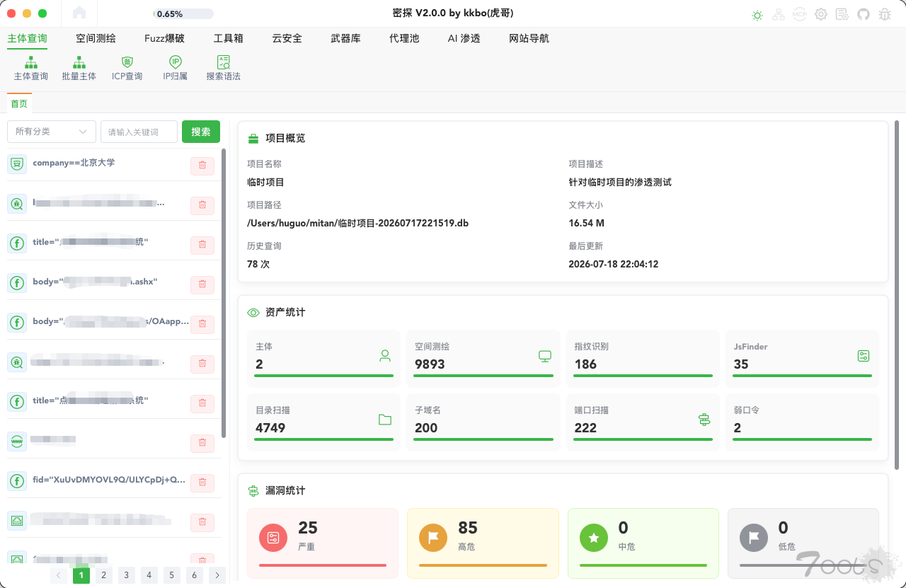Image resolution: width=906 pixels, height=588 pixels.
Task: Open settings via the gear icon
Action: pos(821,14)
